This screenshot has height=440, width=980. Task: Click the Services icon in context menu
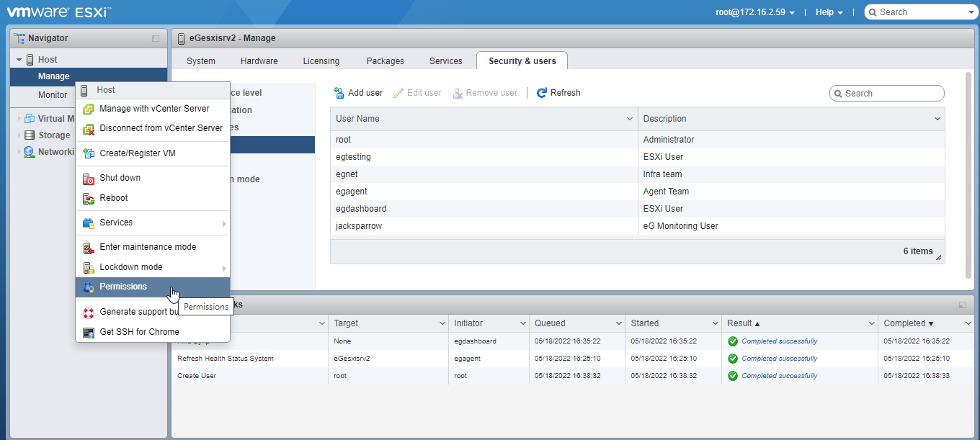point(89,223)
